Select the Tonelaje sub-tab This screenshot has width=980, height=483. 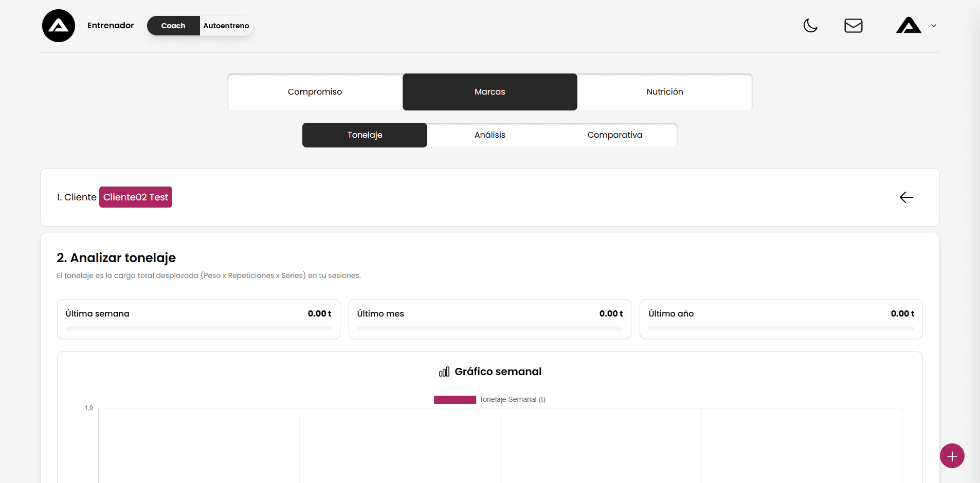pyautogui.click(x=365, y=135)
